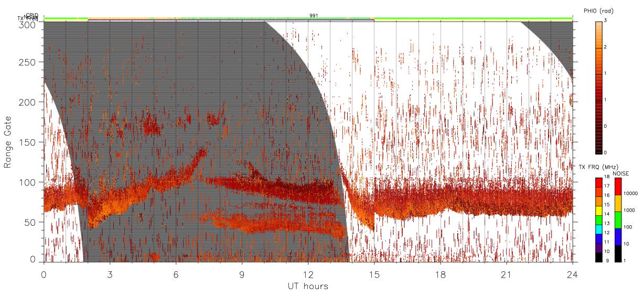Click the x-axis tick label '21'

pyautogui.click(x=506, y=274)
